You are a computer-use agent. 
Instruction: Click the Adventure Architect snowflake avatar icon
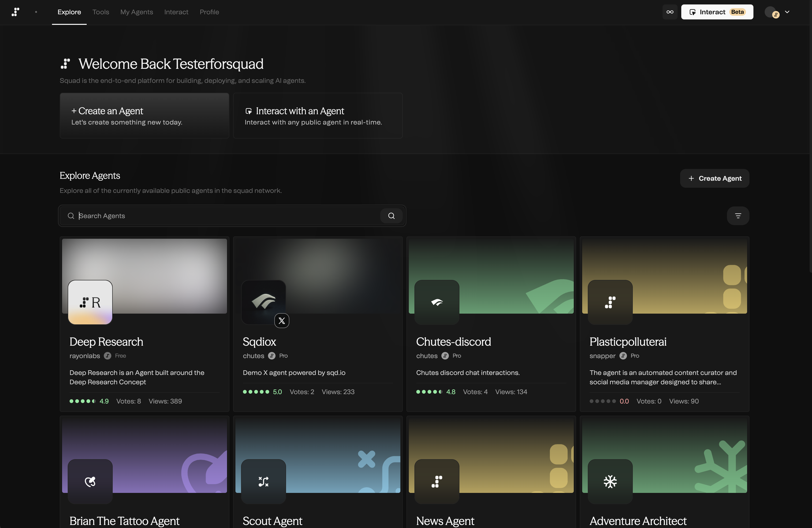click(x=610, y=481)
